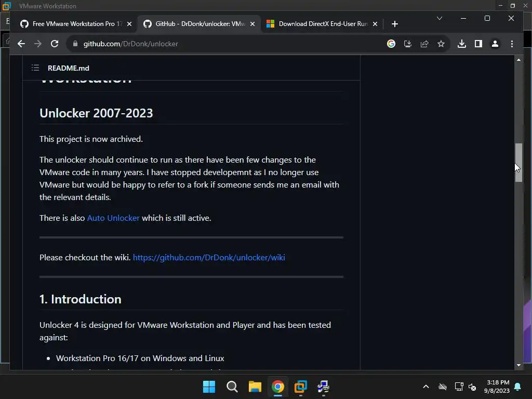Toggle Chrome side panel
The image size is (532, 399).
tap(478, 44)
